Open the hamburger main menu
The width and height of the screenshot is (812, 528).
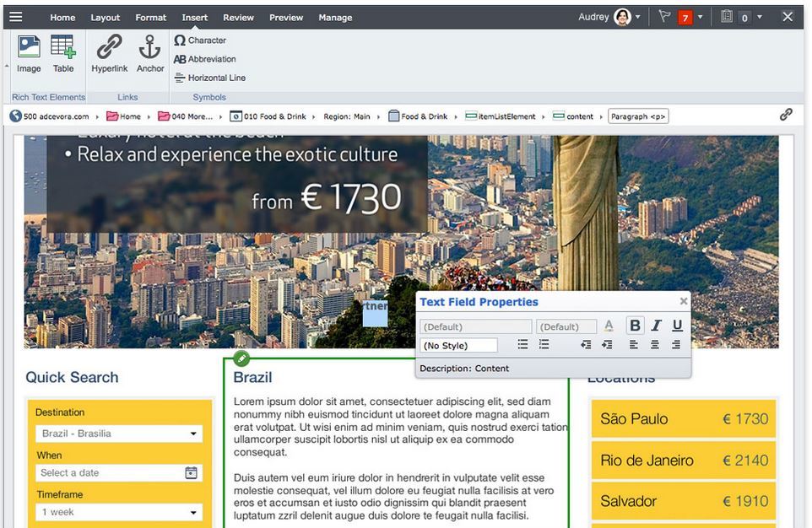click(16, 17)
